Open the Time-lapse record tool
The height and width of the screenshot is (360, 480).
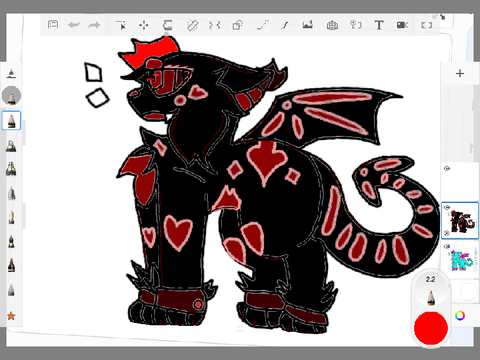[x=355, y=25]
